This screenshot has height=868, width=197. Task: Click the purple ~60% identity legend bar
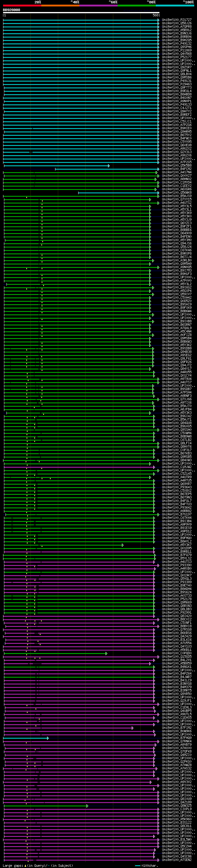click(98, 6)
